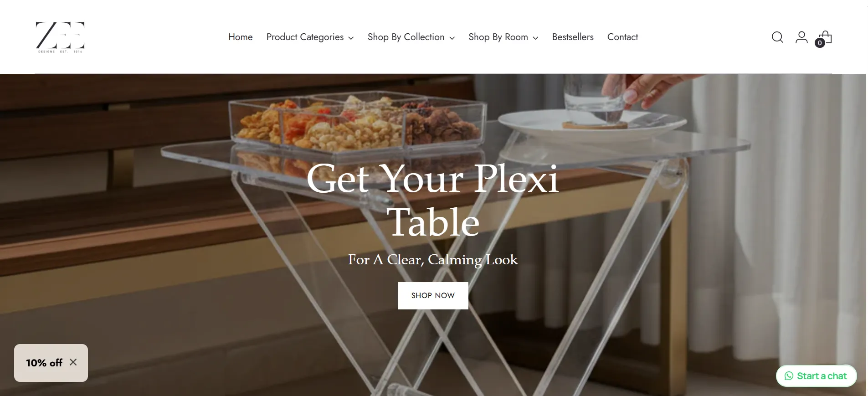
Task: Open the search magnifier icon
Action: coord(777,37)
